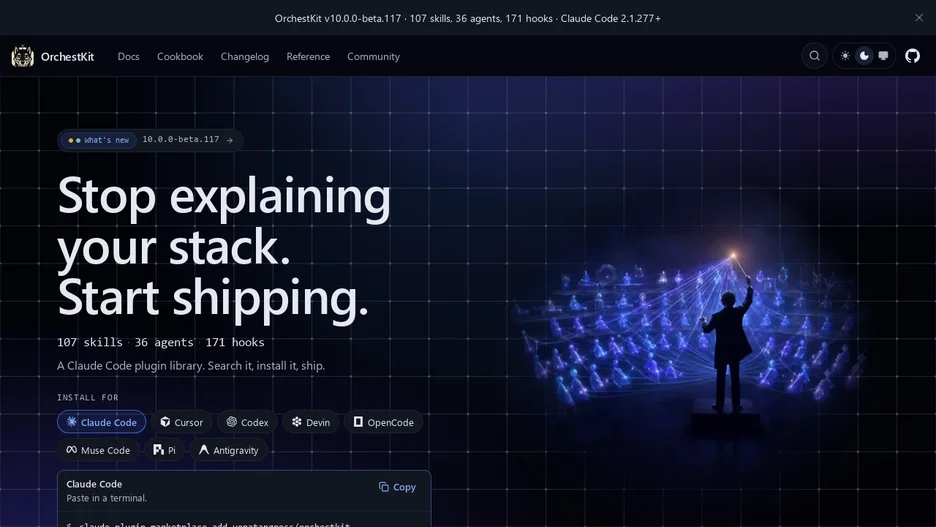Click the OrchestKit logo icon
This screenshot has width=936, height=527.
coord(22,56)
